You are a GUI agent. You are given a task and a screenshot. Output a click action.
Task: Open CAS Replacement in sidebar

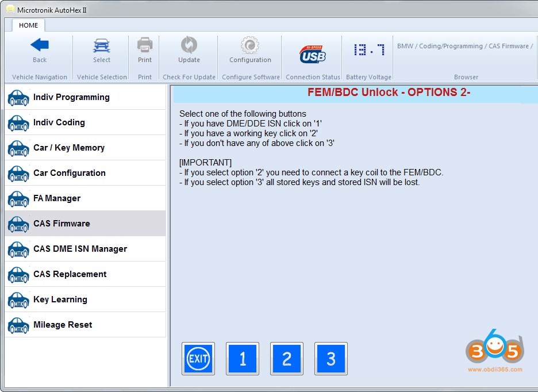point(86,274)
